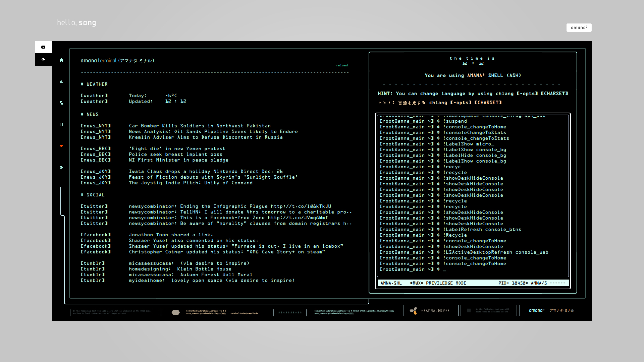Click the # NEWS section heading
Viewport: 644px width, 362px height.
point(90,114)
